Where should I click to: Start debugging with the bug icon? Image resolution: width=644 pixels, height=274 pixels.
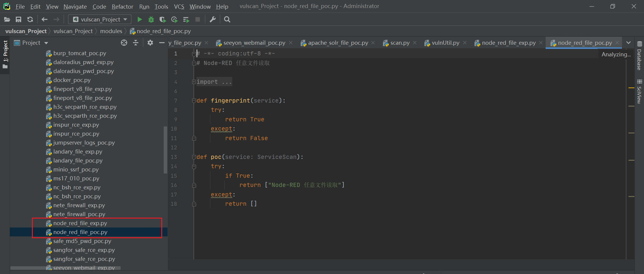pos(151,20)
